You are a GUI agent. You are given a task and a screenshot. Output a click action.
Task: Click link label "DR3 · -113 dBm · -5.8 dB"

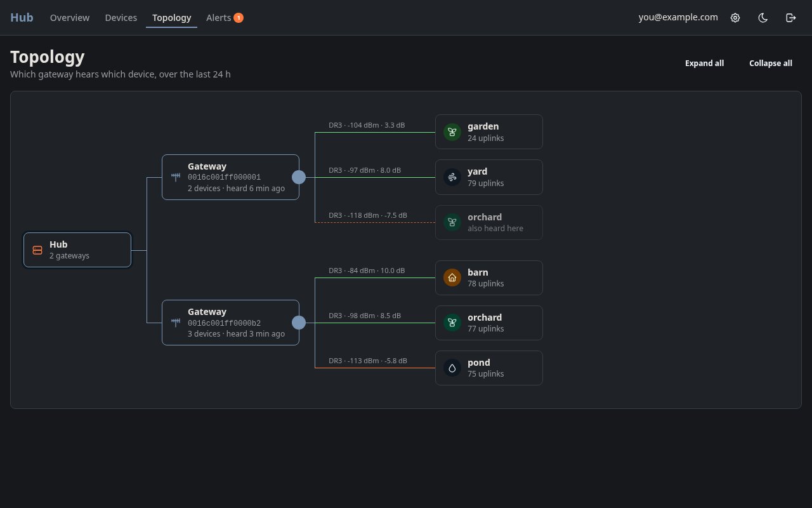[368, 361]
